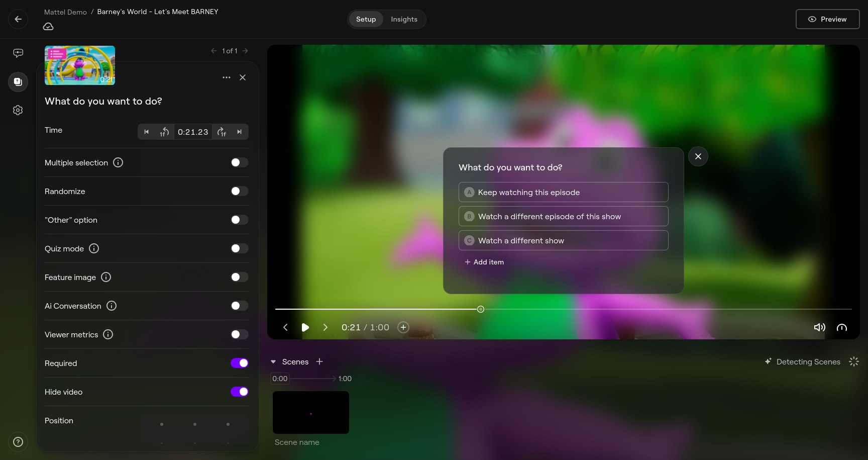868x460 pixels.
Task: Toggle video volume speaker icon
Action: (819, 327)
